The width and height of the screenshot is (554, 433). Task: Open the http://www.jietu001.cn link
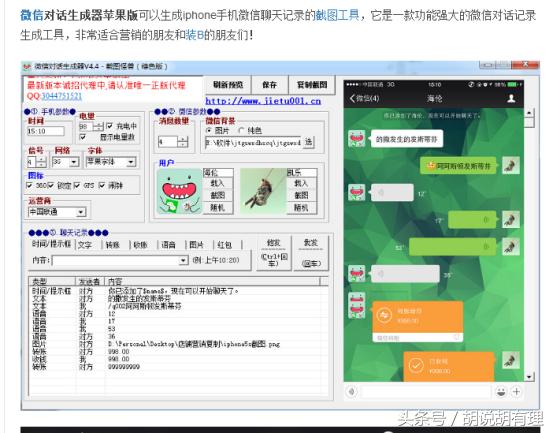coord(263,101)
